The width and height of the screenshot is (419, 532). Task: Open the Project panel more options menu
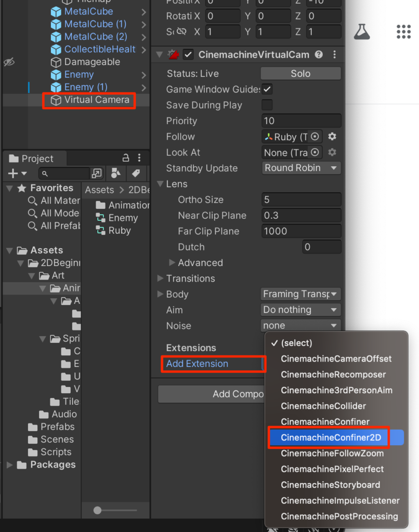(x=139, y=158)
